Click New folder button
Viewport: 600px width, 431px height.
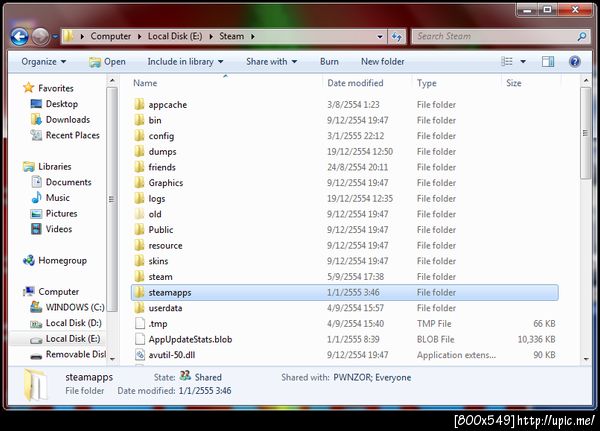(x=383, y=62)
